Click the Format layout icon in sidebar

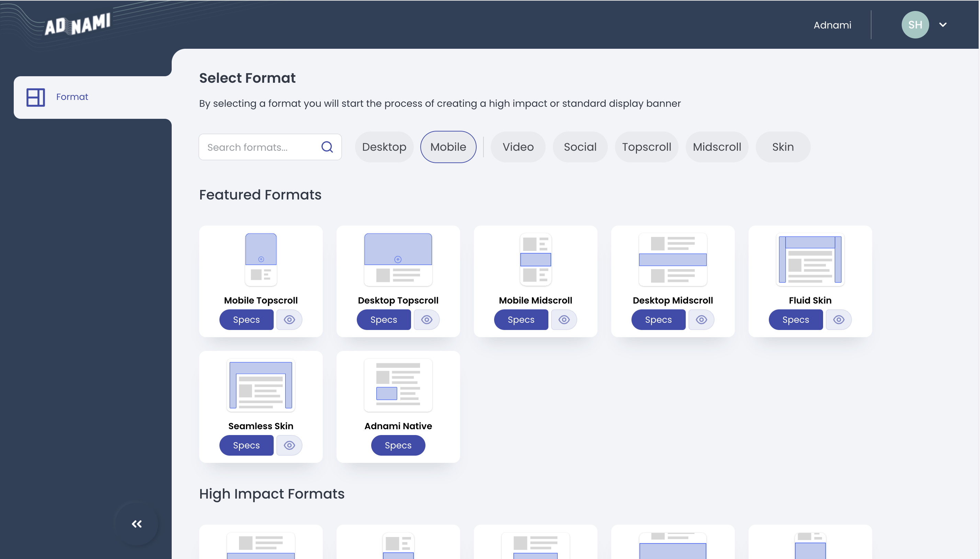[36, 97]
